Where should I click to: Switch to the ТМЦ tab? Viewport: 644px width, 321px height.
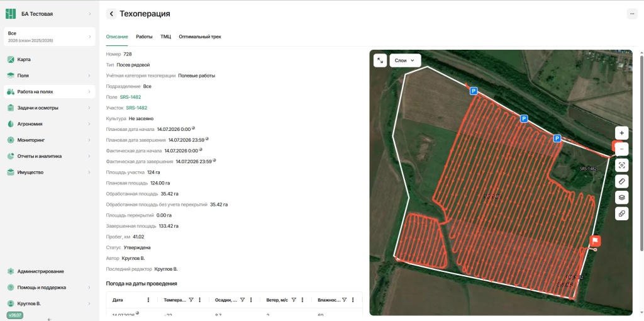[x=165, y=37]
